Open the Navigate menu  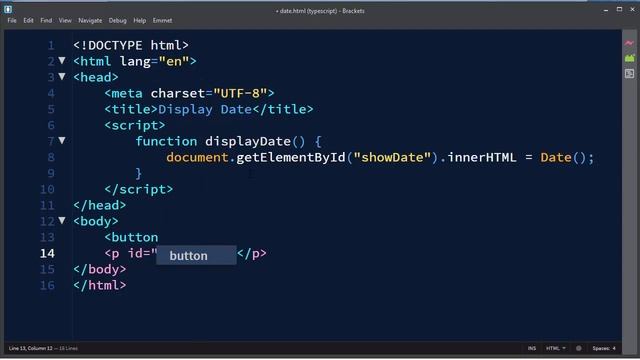(x=90, y=20)
